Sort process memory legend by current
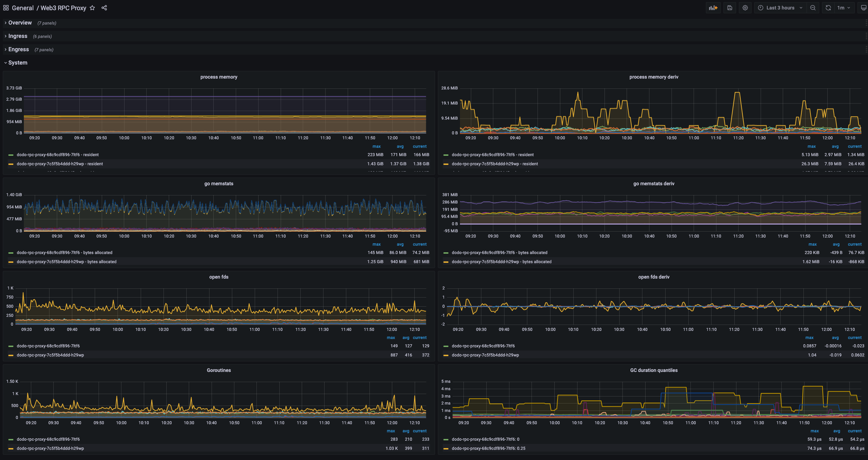The height and width of the screenshot is (460, 868). pos(420,146)
